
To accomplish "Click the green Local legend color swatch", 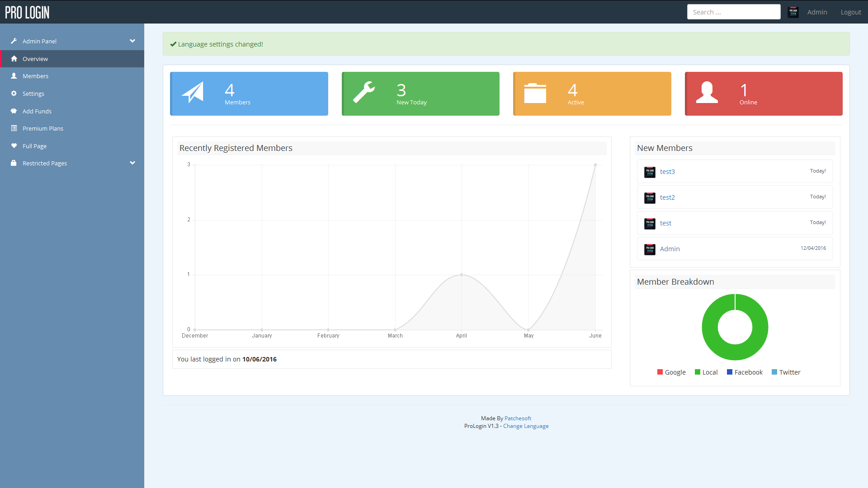I will (x=698, y=372).
